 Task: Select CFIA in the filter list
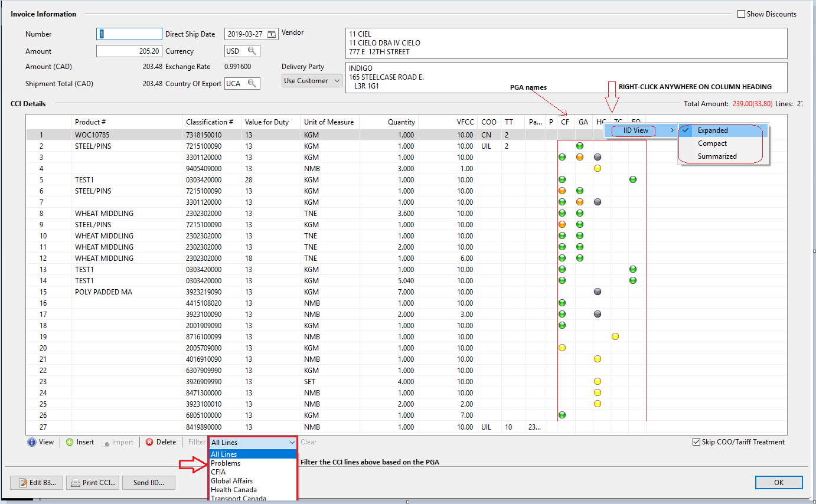pos(253,472)
